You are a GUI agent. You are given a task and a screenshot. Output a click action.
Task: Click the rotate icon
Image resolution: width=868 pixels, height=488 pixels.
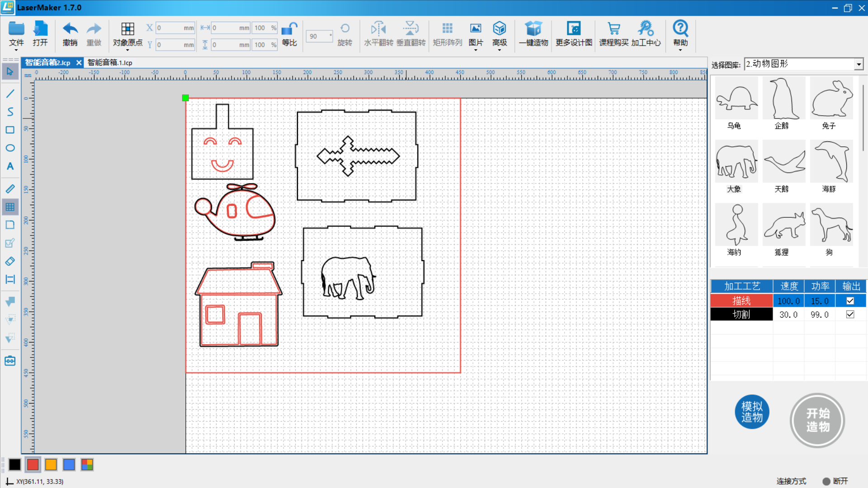pyautogui.click(x=345, y=29)
